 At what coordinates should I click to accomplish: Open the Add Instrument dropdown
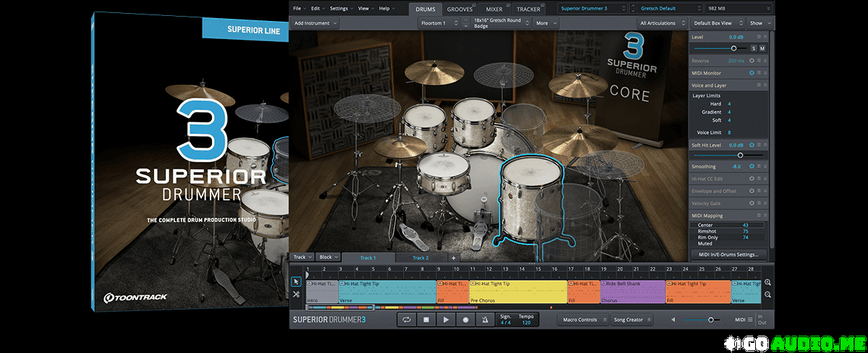pyautogui.click(x=315, y=23)
